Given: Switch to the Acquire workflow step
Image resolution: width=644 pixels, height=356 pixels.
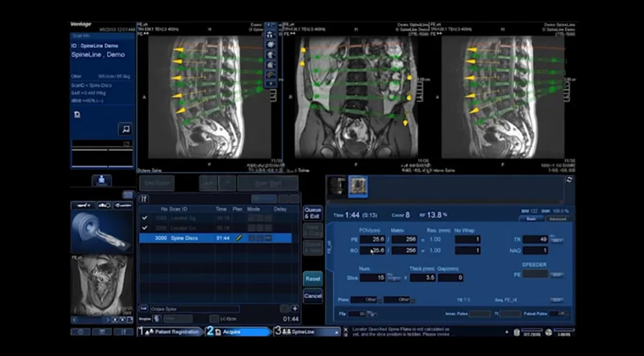Looking at the screenshot, I should tap(238, 332).
